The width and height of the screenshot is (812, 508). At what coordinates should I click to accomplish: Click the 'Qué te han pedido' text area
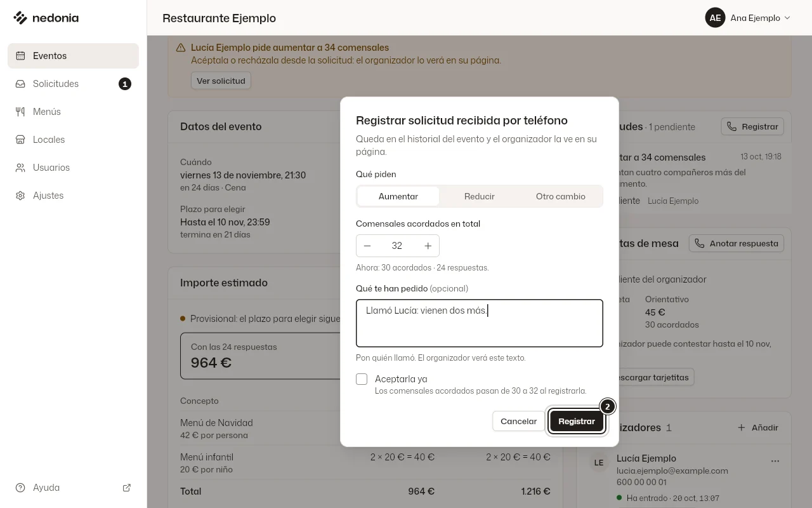click(x=480, y=323)
